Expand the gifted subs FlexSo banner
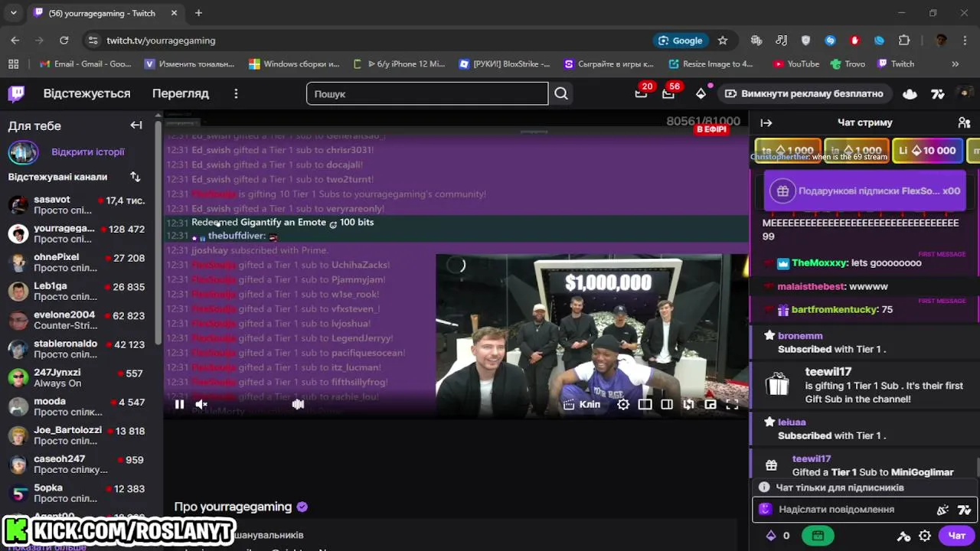980x551 pixels. point(866,191)
